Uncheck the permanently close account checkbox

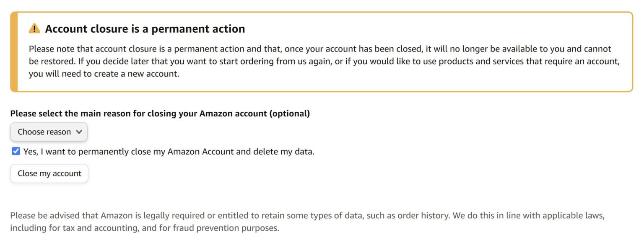[x=16, y=151]
